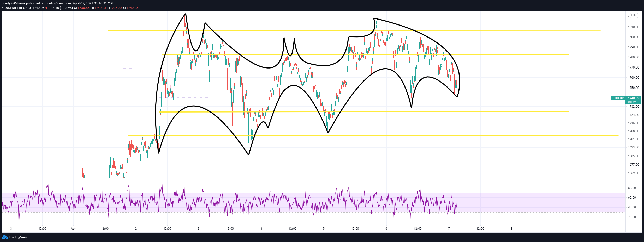
Task: Click the 1677.00 price axis label
Action: [x=634, y=165]
